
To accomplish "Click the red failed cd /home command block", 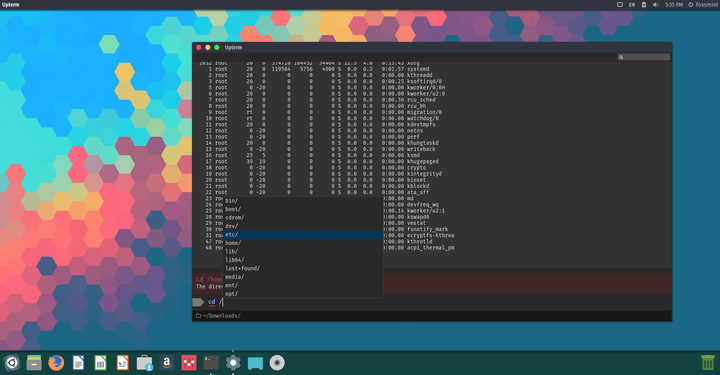I will pos(432,283).
